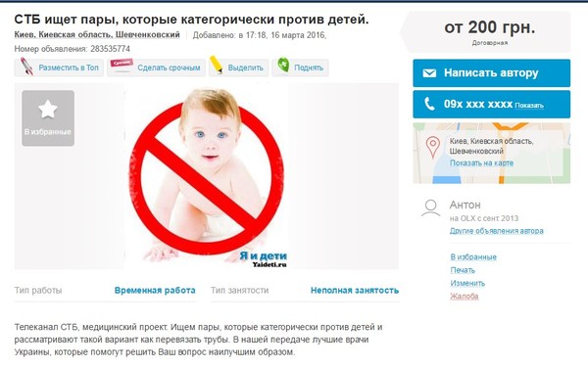Viewport: 588px width, 368px height.
Task: Click the Изменить link
Action: (467, 284)
